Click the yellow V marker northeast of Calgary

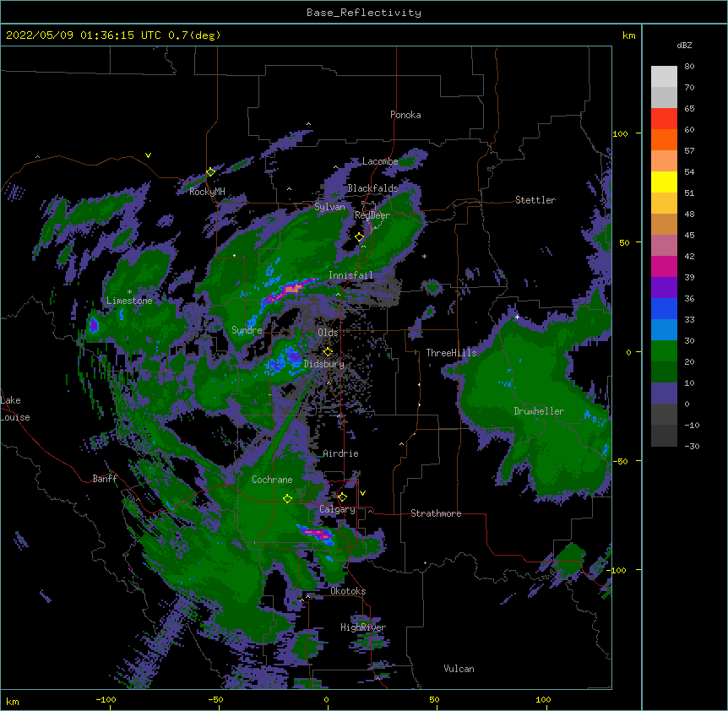coord(362,493)
